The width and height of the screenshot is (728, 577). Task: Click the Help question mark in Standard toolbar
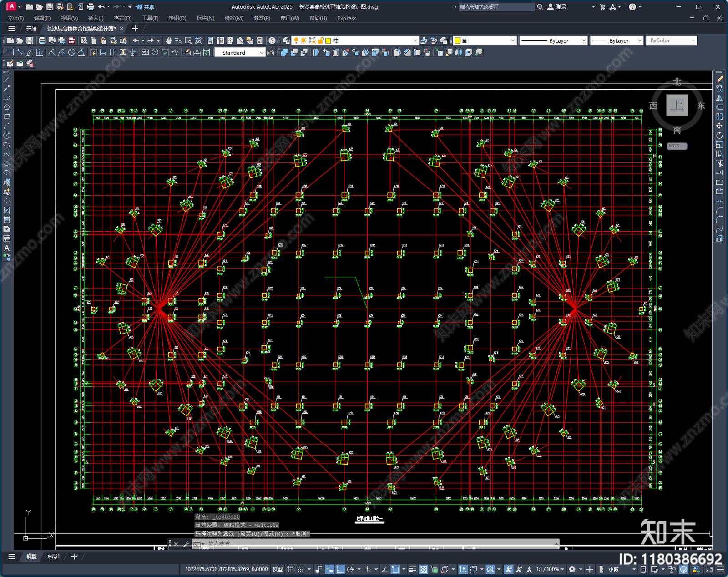pyautogui.click(x=272, y=40)
